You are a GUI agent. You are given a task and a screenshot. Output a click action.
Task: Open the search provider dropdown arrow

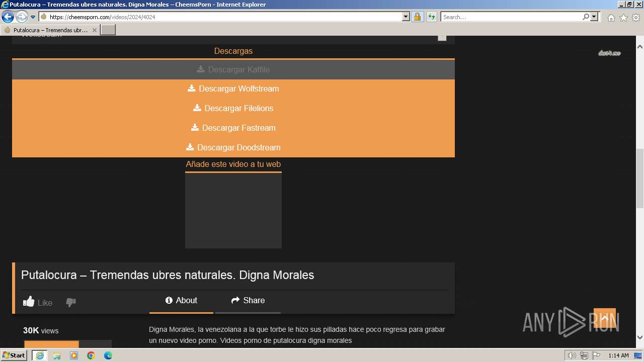tap(594, 17)
